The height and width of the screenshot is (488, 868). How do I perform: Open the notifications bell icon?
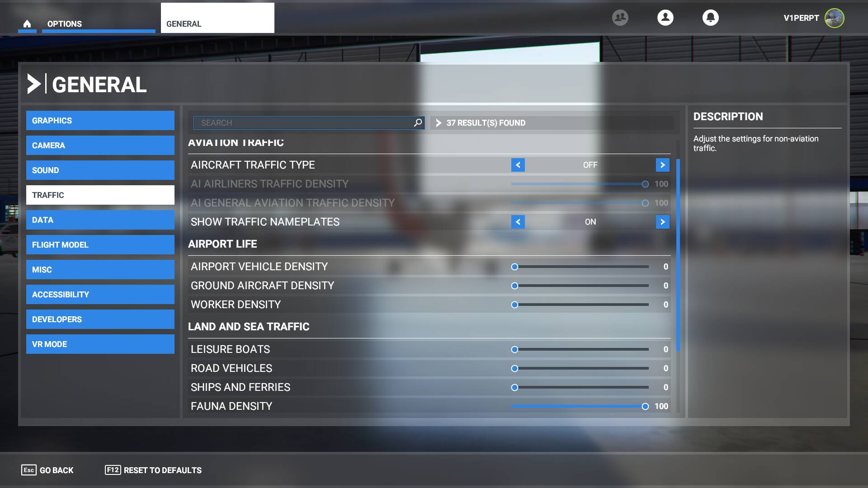710,18
